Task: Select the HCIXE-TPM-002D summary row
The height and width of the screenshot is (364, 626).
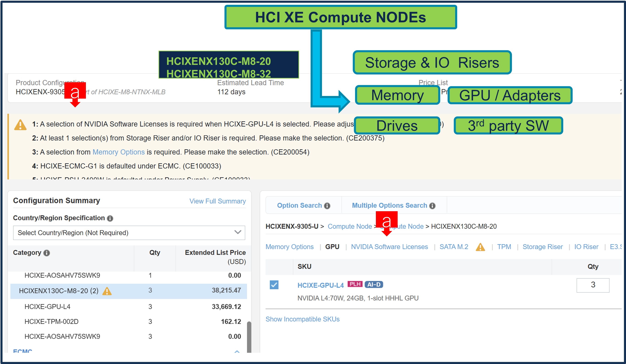Action: (129, 322)
